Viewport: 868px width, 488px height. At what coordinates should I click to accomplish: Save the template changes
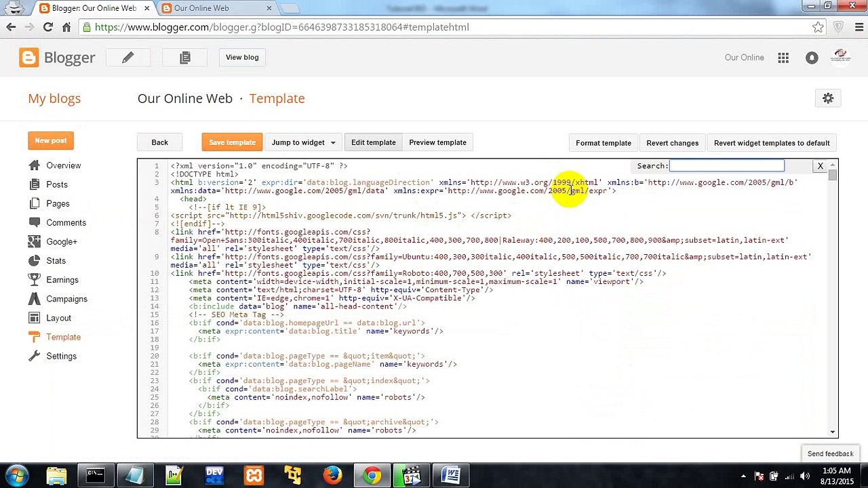pyautogui.click(x=232, y=142)
